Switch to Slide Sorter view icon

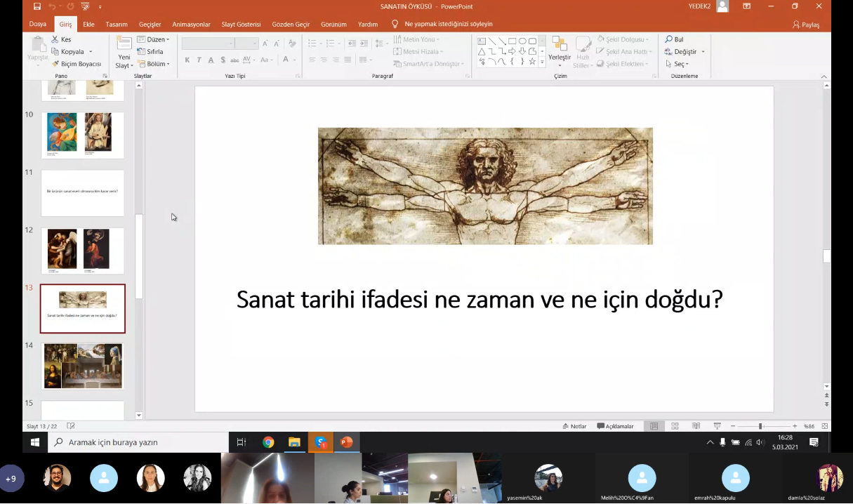675,426
